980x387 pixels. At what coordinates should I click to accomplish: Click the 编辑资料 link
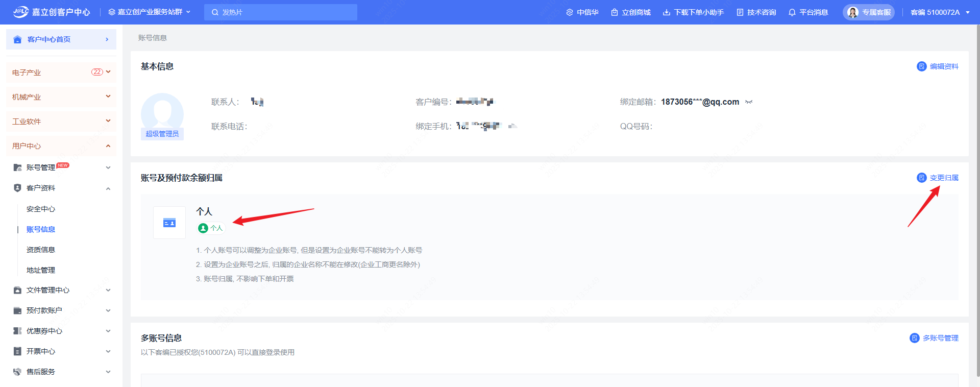tap(944, 66)
